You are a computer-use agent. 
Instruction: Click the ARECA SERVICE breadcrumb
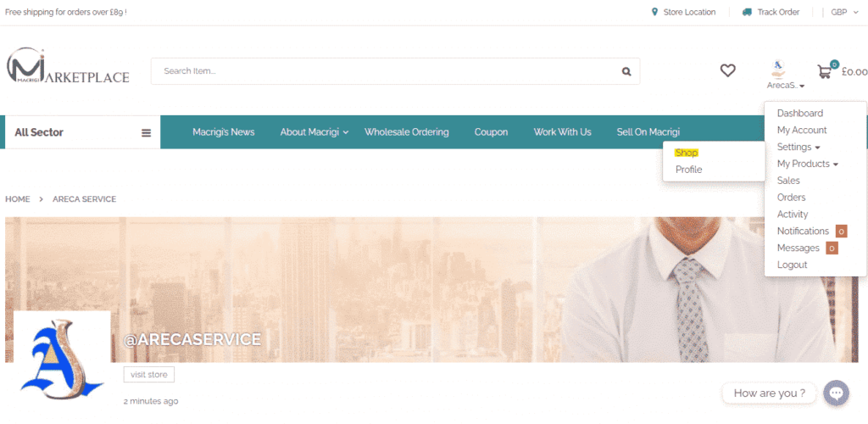tap(84, 199)
